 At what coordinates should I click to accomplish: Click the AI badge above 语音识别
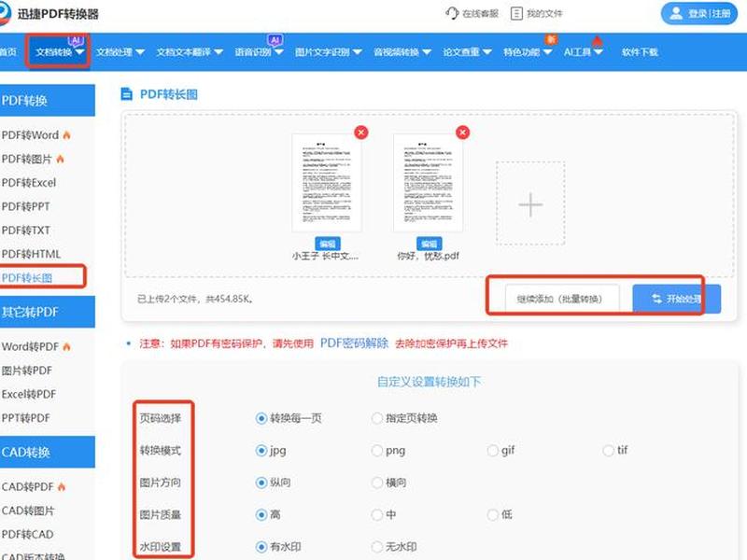(275, 40)
